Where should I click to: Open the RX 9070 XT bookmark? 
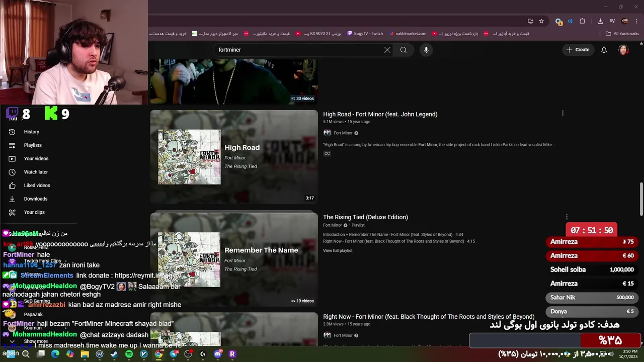pos(318,34)
